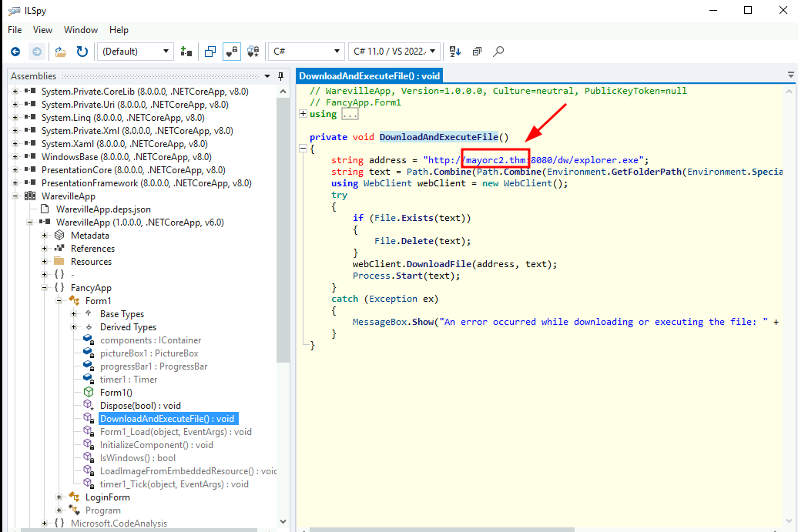Image resolution: width=798 pixels, height=532 pixels.
Task: Open the C# 11.0 / VS 2022 version dropdown
Action: click(x=394, y=52)
